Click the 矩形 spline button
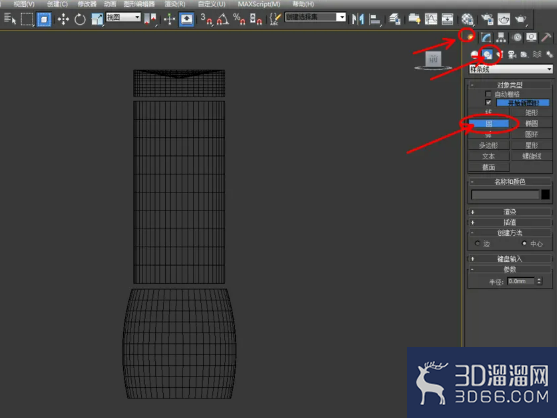This screenshot has width=557, height=418. [531, 112]
